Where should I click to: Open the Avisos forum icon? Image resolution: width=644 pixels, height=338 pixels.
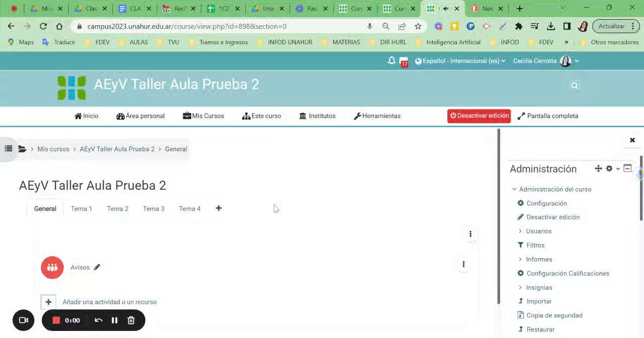click(x=52, y=268)
